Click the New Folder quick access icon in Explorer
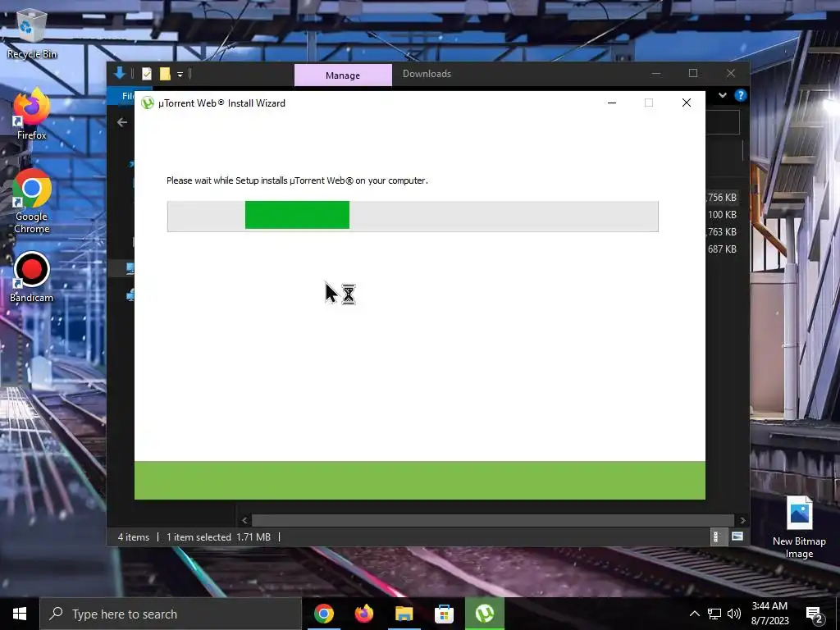840x630 pixels. coord(165,74)
